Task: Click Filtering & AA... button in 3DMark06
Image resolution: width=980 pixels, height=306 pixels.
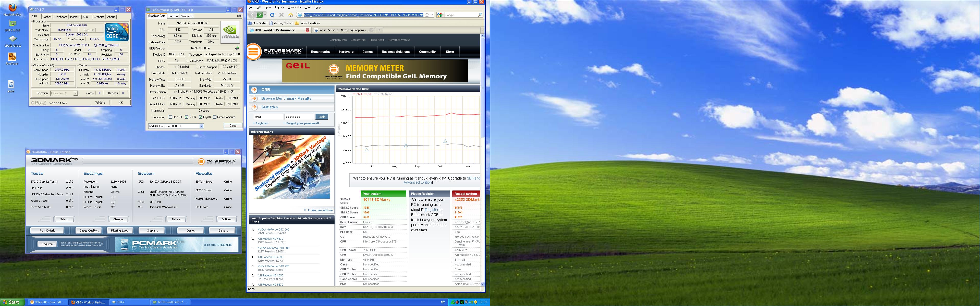Action: pyautogui.click(x=120, y=230)
